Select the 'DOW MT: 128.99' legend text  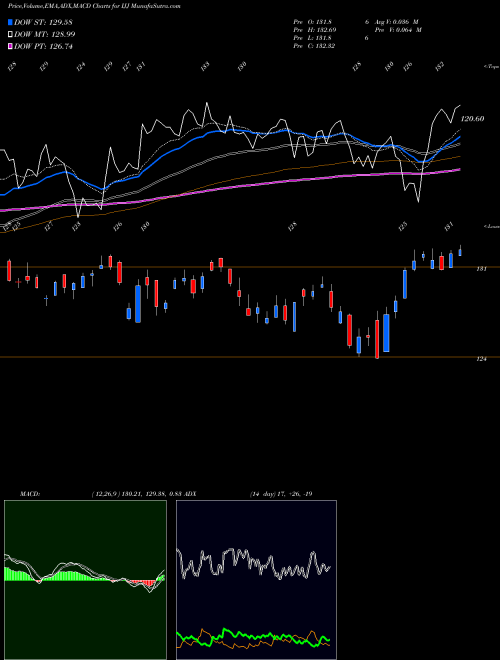45,35
